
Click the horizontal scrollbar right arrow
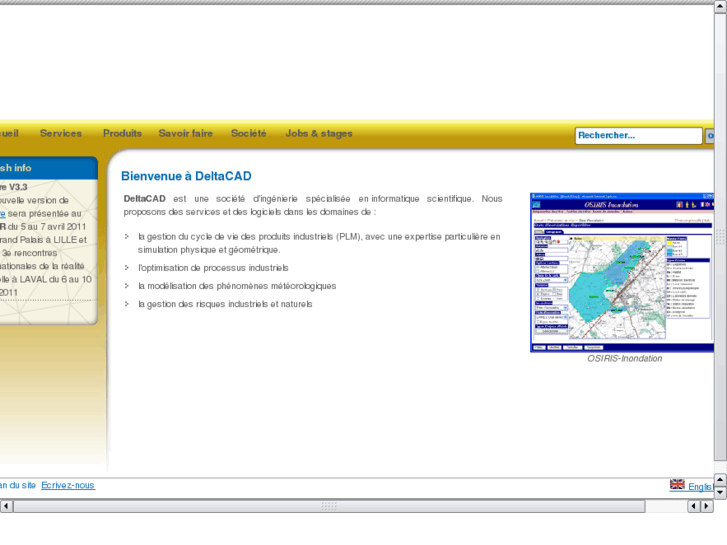[707, 506]
